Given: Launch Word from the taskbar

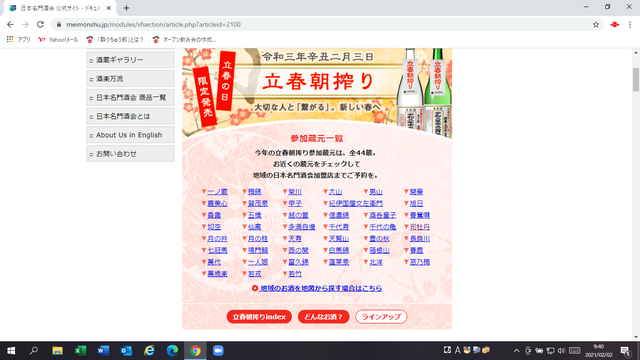Looking at the screenshot, I should click(x=103, y=351).
